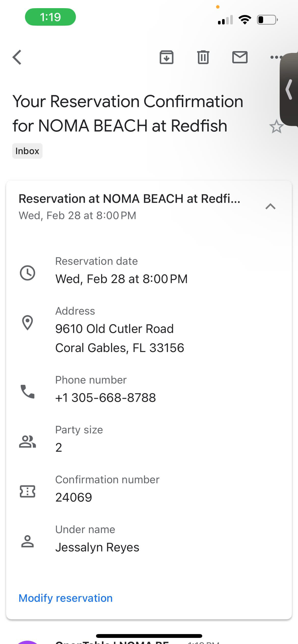Open the three-dot more options menu
Screen dimensions: 298x644
(276, 57)
